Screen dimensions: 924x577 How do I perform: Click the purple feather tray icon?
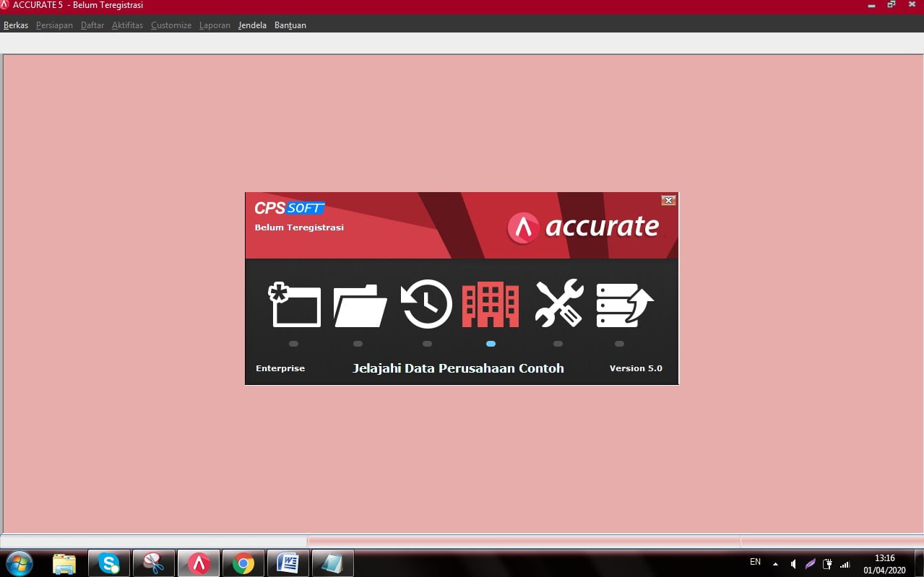click(x=811, y=563)
